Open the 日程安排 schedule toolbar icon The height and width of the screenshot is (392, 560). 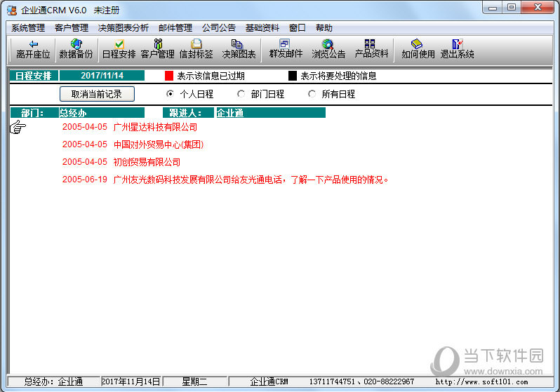(119, 49)
